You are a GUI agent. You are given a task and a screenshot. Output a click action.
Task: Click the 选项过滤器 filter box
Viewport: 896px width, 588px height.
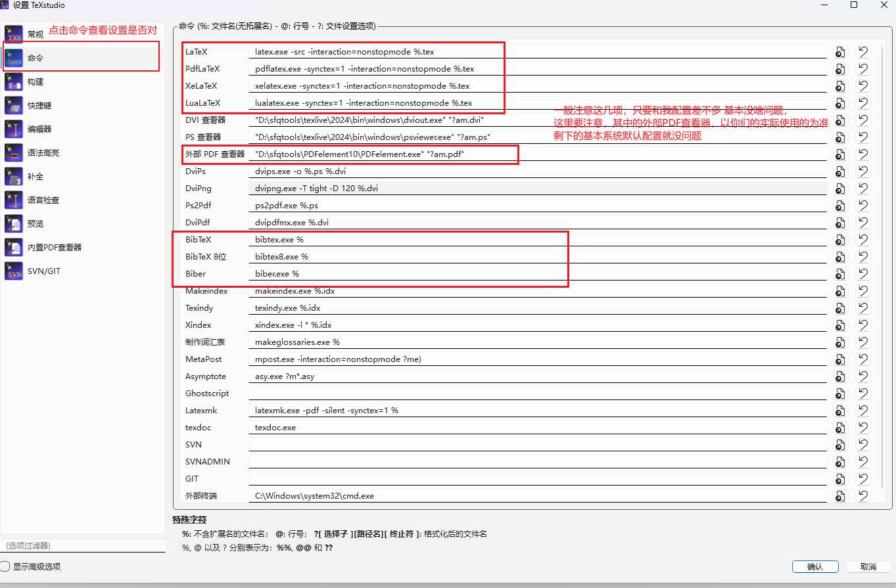tap(83, 546)
